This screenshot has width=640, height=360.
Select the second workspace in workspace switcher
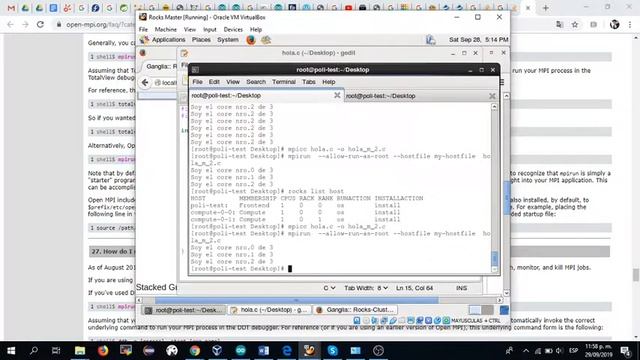(487, 310)
